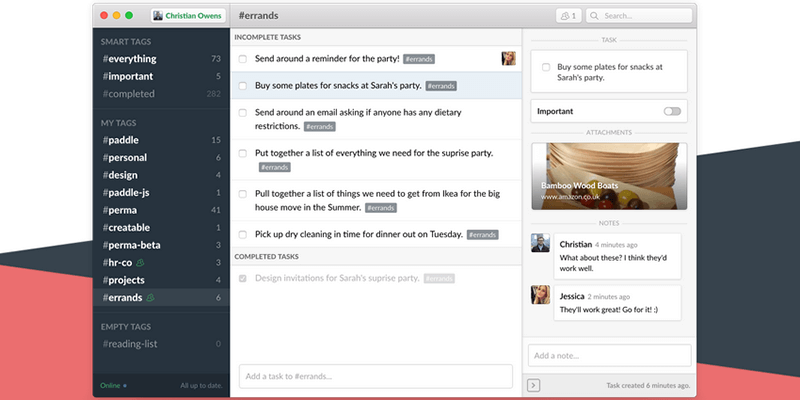
Task: Collapse the task detail panel with arrow button
Action: [534, 385]
